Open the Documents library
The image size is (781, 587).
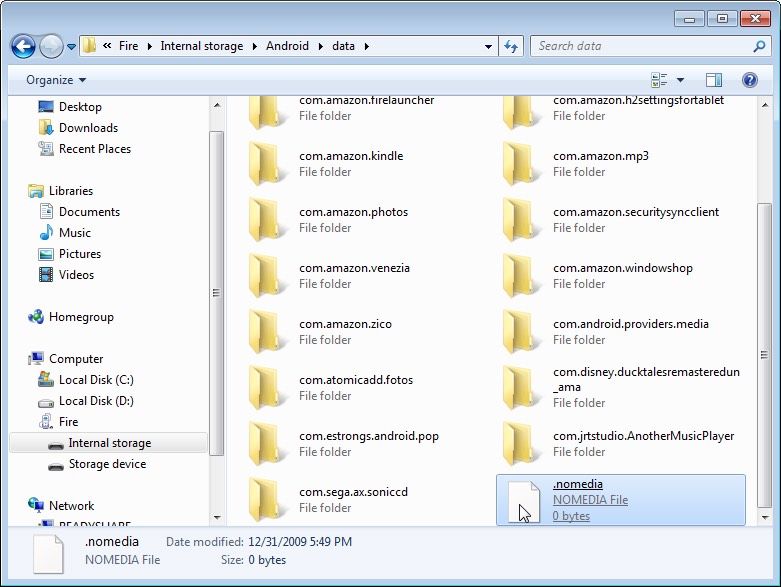89,211
